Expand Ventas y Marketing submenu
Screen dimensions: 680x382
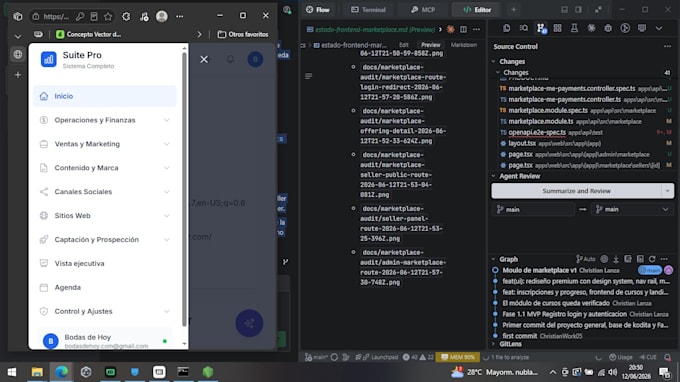coord(105,144)
